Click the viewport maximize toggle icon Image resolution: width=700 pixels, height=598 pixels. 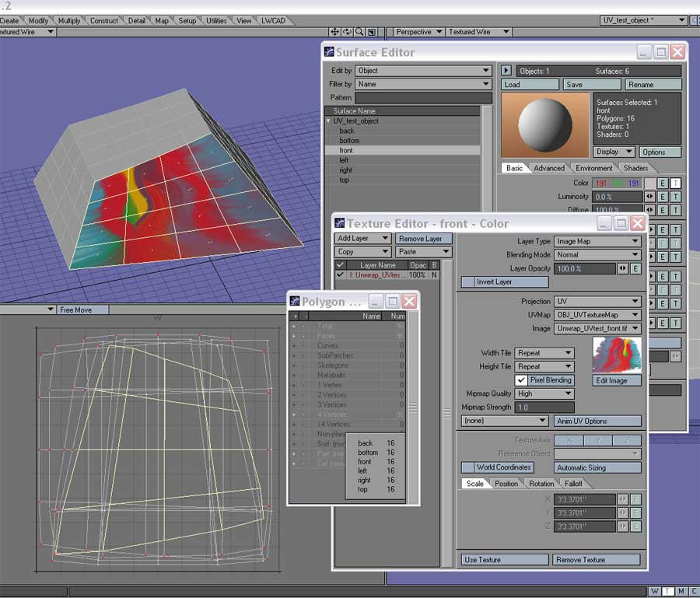pyautogui.click(x=372, y=32)
